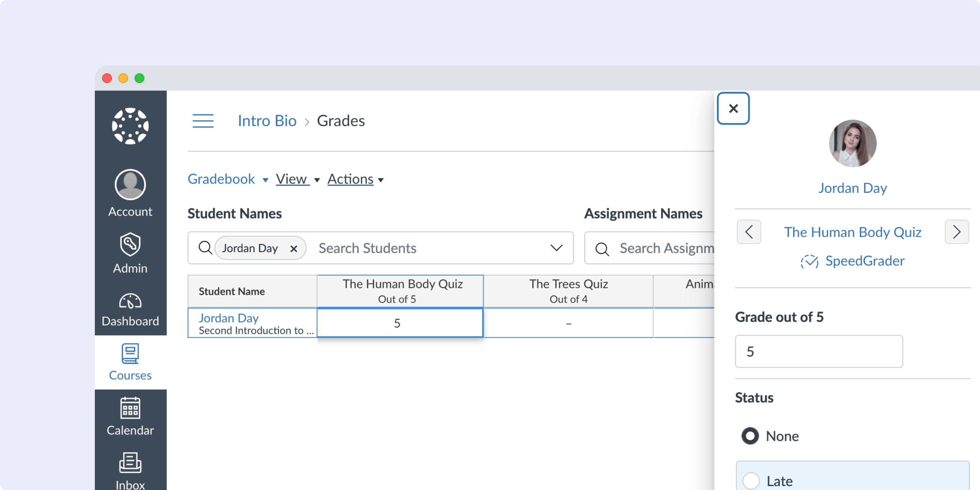Remove the Jordan Day search filter chip

pyautogui.click(x=294, y=248)
